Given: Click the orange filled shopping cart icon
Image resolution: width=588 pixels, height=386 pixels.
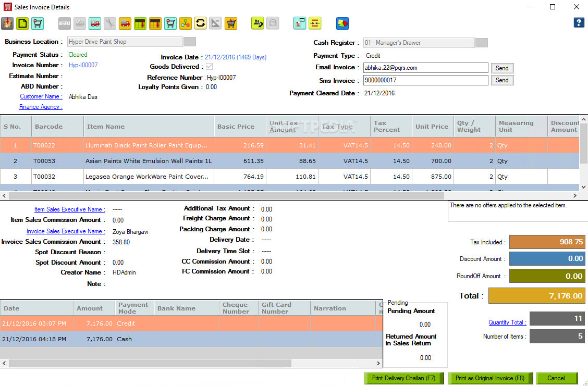Looking at the screenshot, I should point(230,23).
